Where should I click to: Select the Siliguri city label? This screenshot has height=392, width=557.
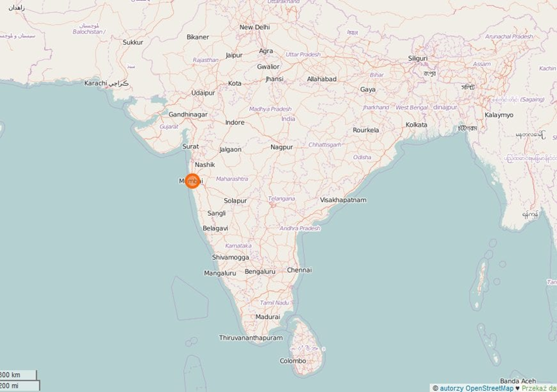coord(418,58)
